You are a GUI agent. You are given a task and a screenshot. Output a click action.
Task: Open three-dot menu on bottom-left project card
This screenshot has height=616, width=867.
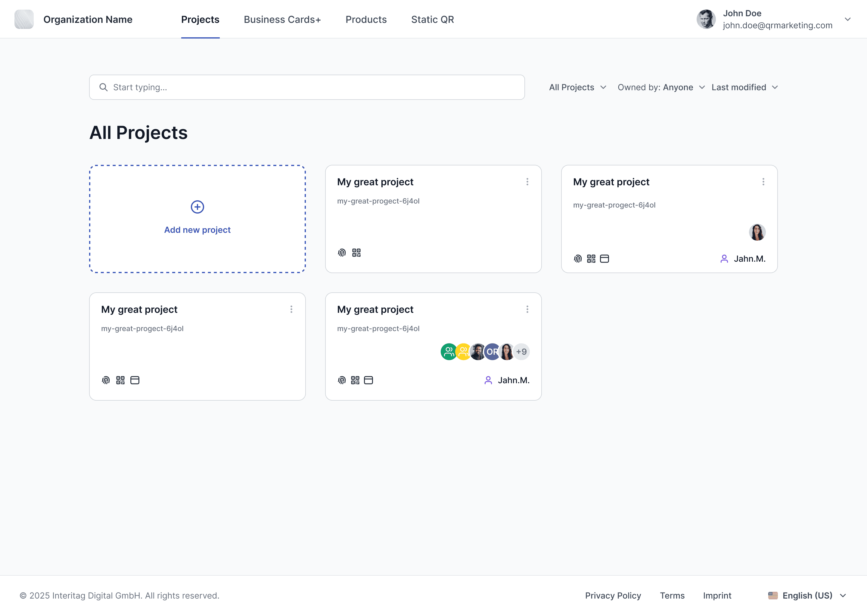pos(291,309)
